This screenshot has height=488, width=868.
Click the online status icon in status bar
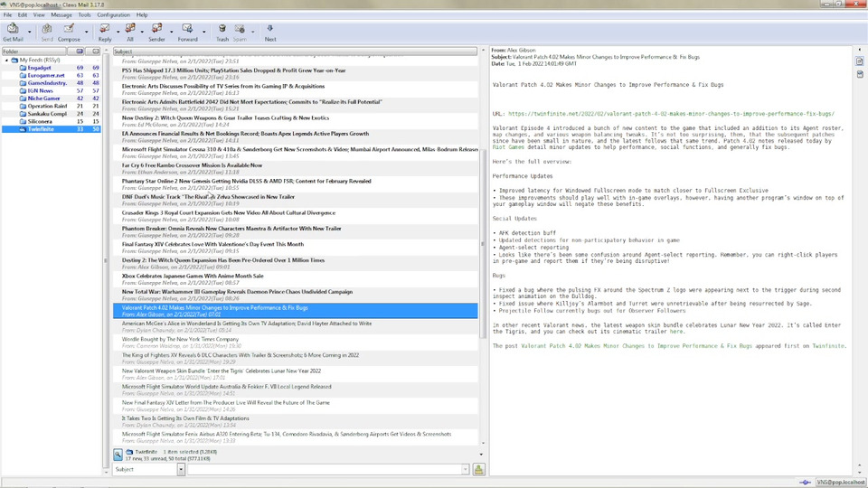click(x=806, y=483)
